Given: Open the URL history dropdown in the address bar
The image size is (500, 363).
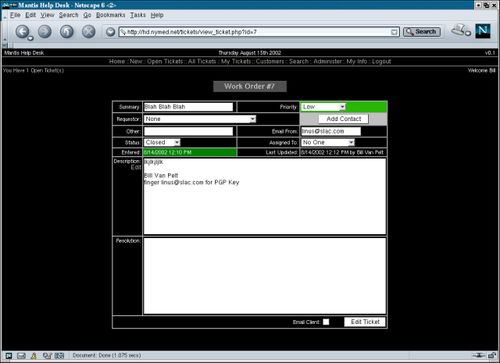Looking at the screenshot, I should (x=394, y=32).
